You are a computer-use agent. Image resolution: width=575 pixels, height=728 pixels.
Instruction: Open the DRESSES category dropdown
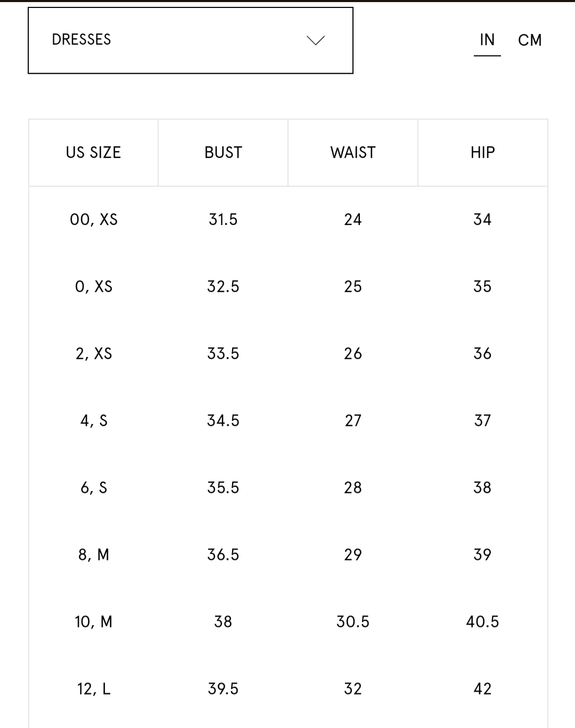point(190,40)
